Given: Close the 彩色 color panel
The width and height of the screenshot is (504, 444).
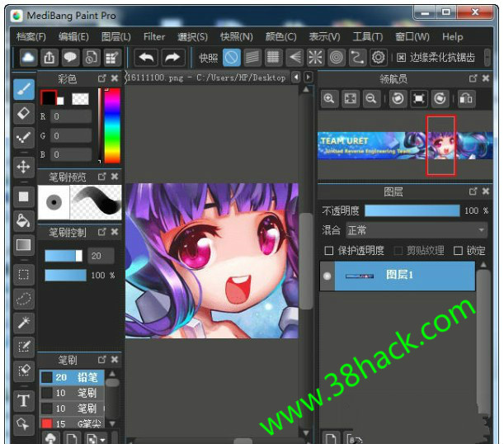Looking at the screenshot, I should 115,78.
